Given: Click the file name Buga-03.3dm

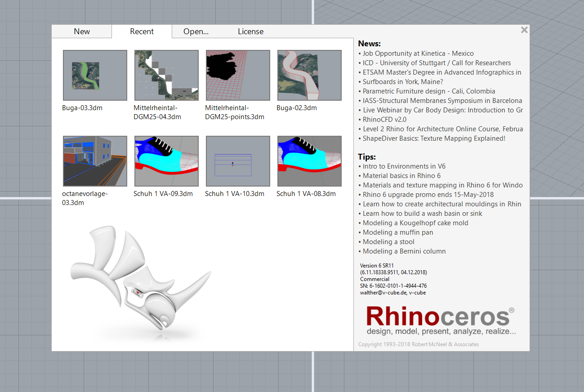Looking at the screenshot, I should pyautogui.click(x=82, y=108).
